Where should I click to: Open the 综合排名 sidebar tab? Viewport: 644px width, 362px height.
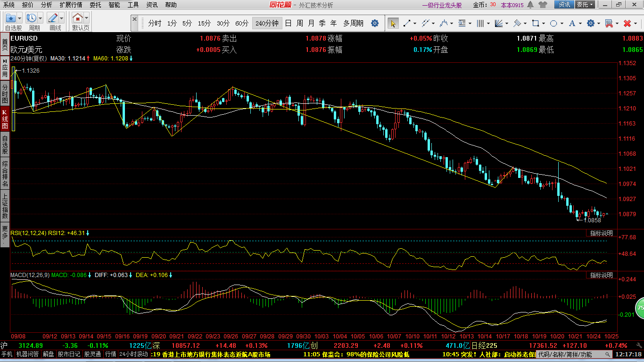point(5,173)
